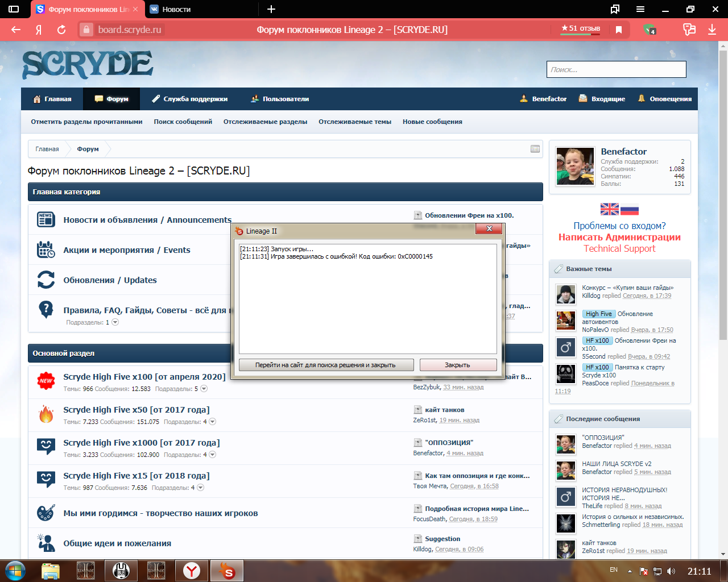The height and width of the screenshot is (582, 728).
Task: Click the Russian flag language icon
Action: pyautogui.click(x=630, y=209)
